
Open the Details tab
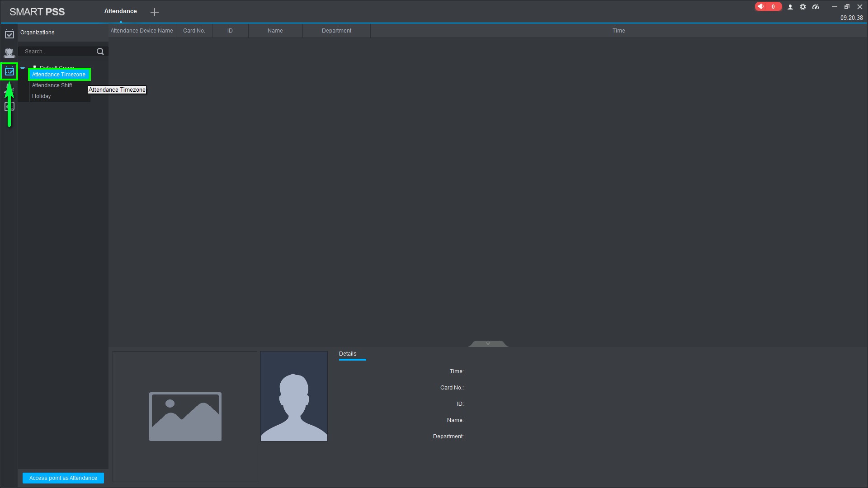click(348, 354)
